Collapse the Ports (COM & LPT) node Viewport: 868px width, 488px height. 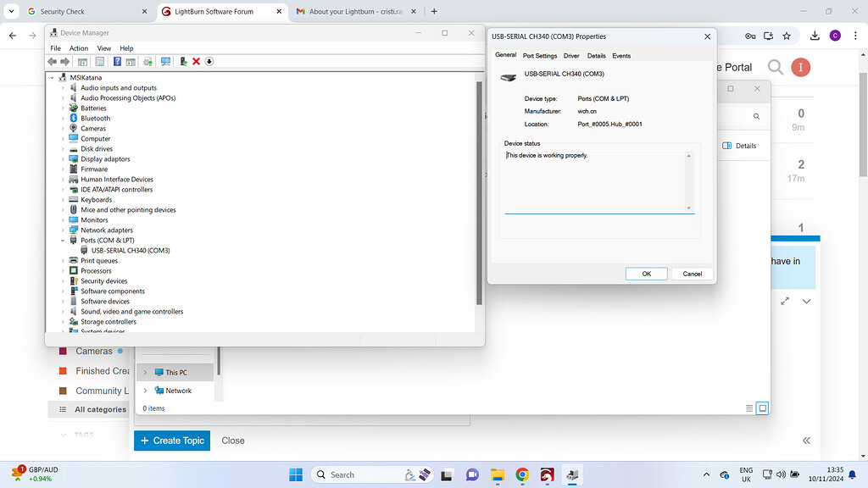click(62, 240)
